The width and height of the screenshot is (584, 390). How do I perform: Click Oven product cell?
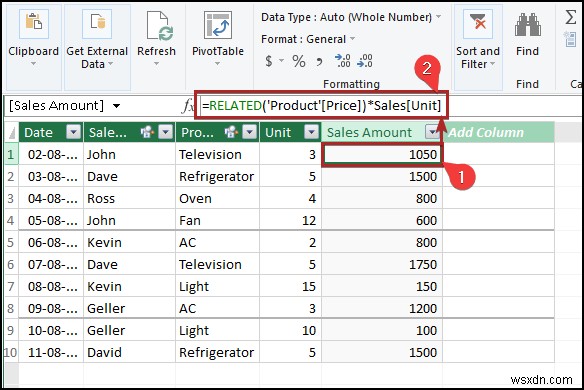218,199
